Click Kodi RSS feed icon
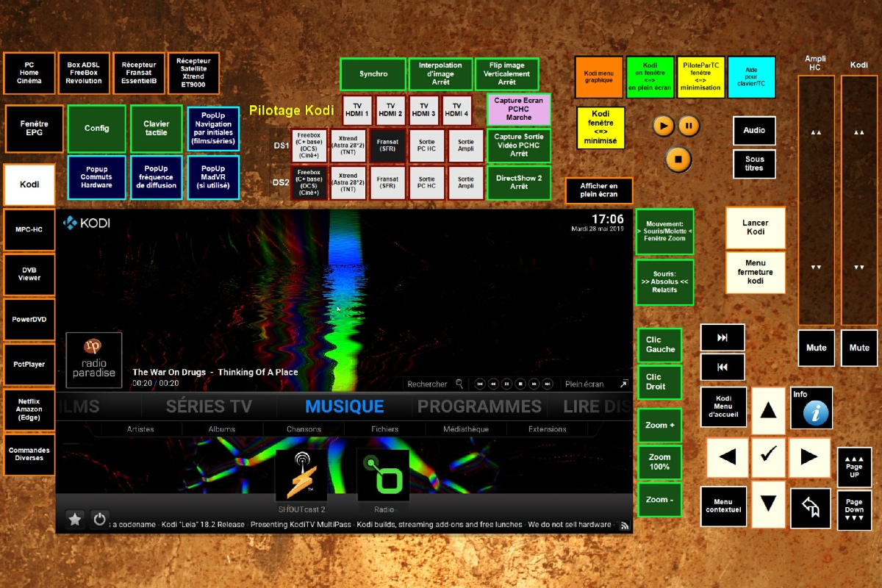Screen dimensions: 882x588 (x=625, y=526)
